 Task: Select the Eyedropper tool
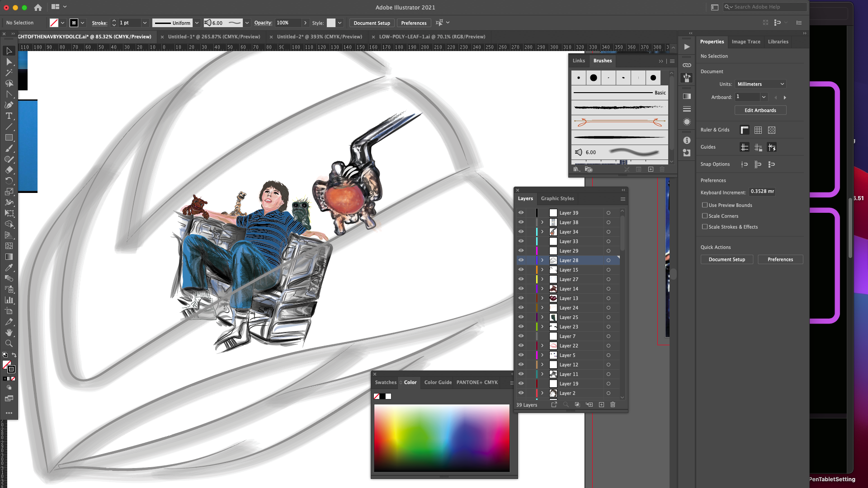pyautogui.click(x=9, y=267)
